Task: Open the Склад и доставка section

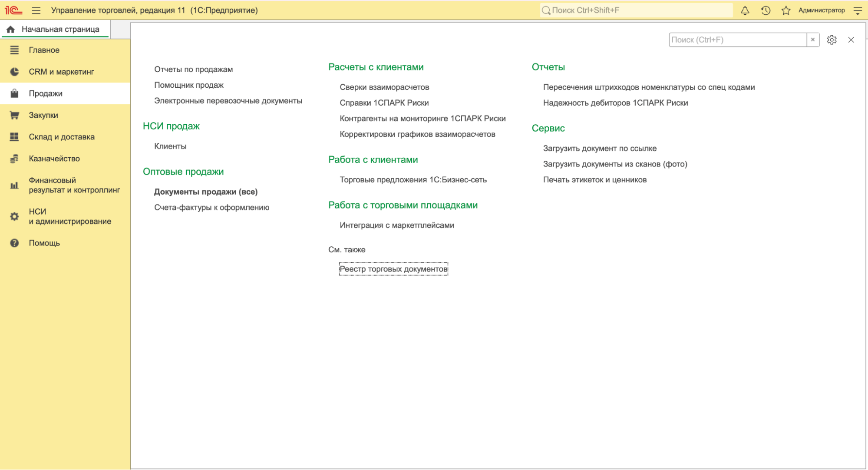Action: [62, 137]
